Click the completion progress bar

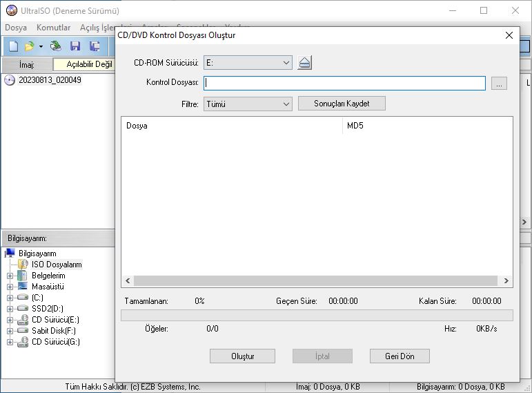tap(317, 315)
